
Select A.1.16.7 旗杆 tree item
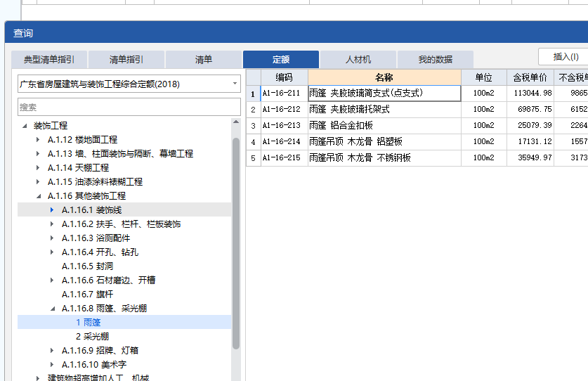tap(87, 295)
